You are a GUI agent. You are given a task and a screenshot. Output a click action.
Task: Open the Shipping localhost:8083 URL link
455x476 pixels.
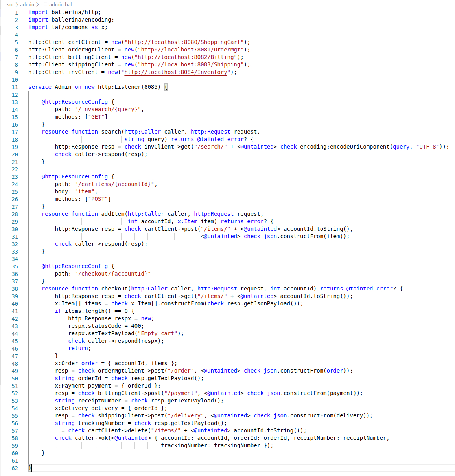[x=191, y=64]
